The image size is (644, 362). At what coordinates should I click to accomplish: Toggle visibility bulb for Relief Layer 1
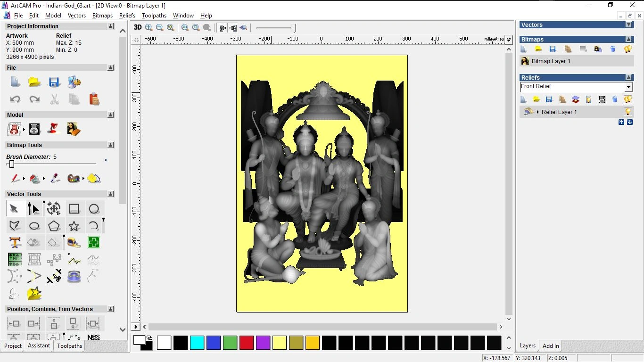point(627,112)
